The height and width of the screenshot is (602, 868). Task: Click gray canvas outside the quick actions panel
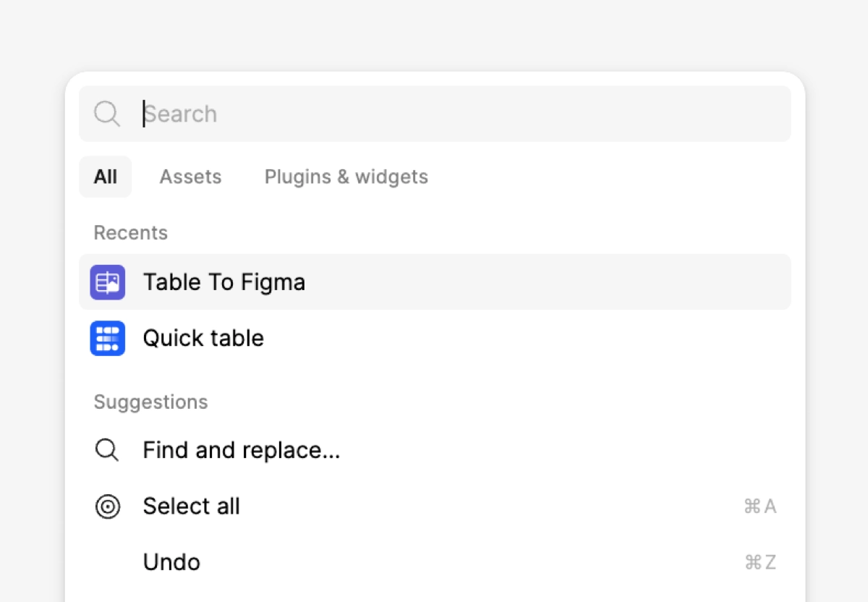[x=434, y=33]
